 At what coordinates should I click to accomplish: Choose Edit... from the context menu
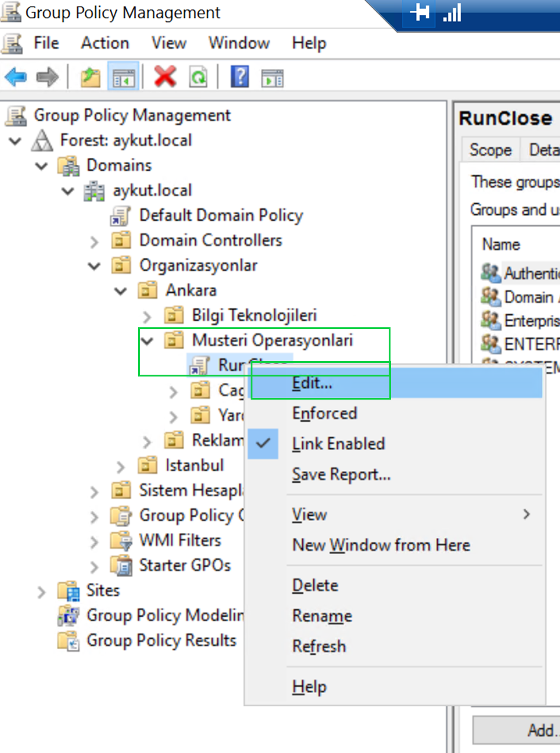[x=312, y=383]
